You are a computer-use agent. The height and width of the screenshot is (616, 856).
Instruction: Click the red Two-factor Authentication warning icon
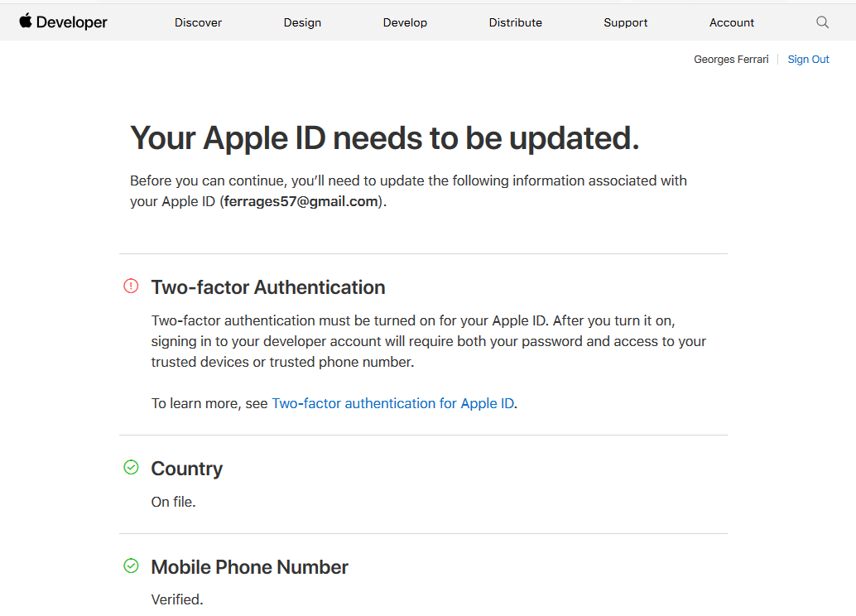[131, 286]
